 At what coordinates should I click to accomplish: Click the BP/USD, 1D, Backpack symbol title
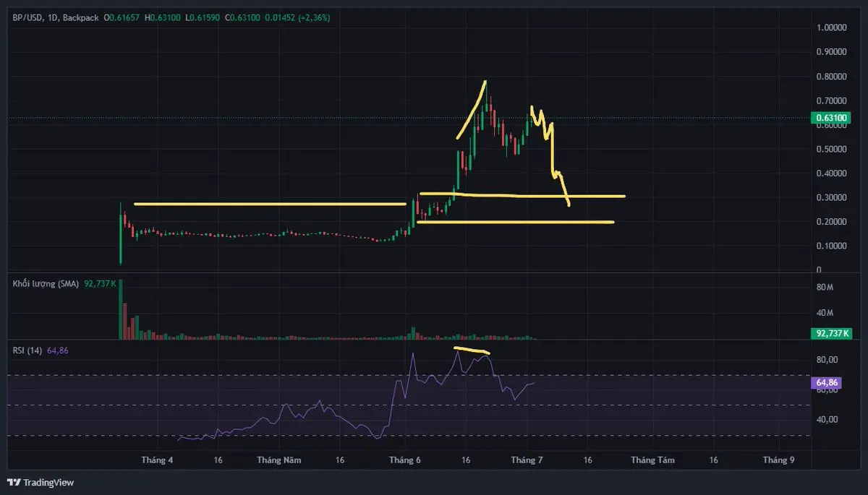(x=55, y=17)
